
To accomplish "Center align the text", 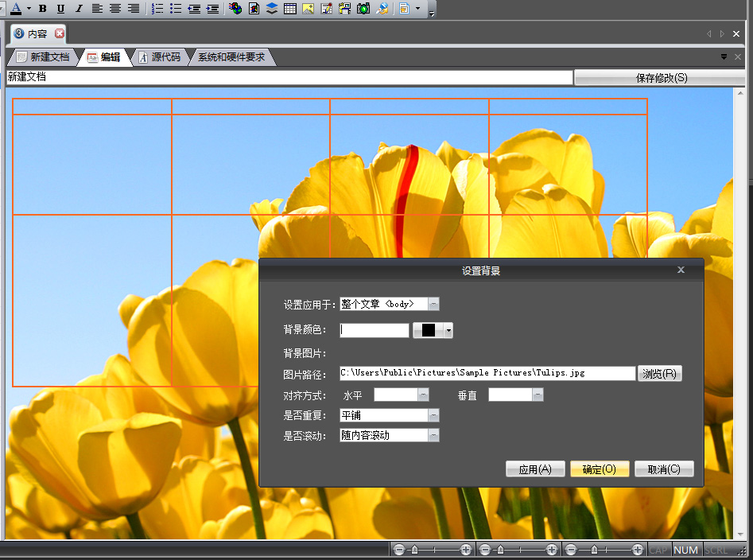I will pos(115,9).
